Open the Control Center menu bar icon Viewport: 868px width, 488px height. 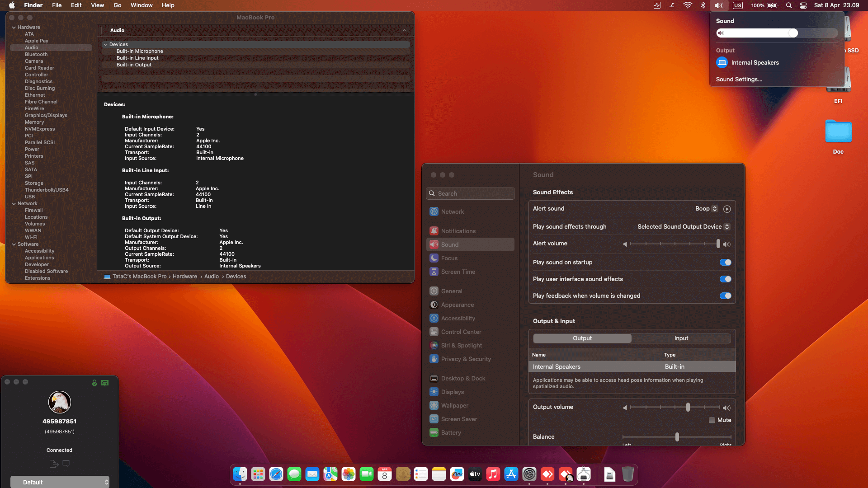coord(803,5)
